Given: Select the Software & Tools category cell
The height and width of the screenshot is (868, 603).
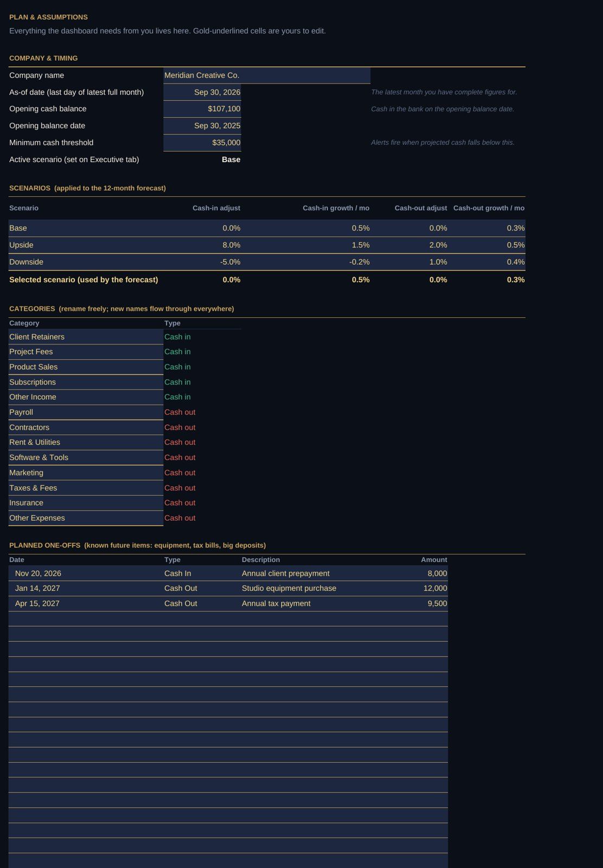Looking at the screenshot, I should pyautogui.click(x=86, y=458).
